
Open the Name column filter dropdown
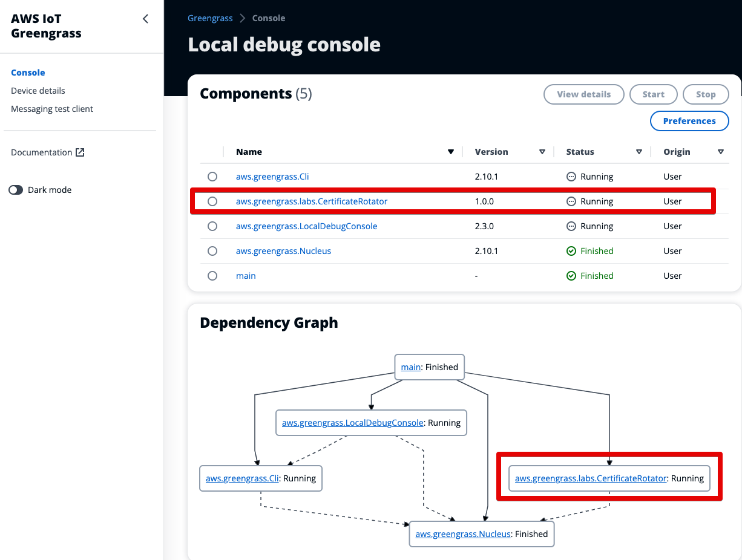point(450,152)
